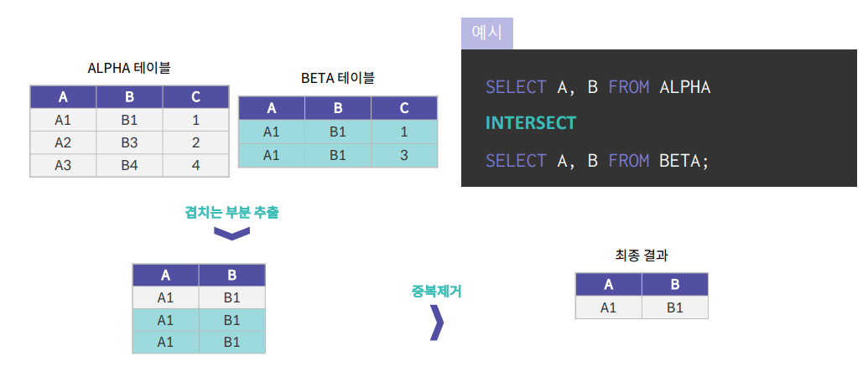Click the INTERSECT keyword in code
The width and height of the screenshot is (868, 377).
pos(531,122)
